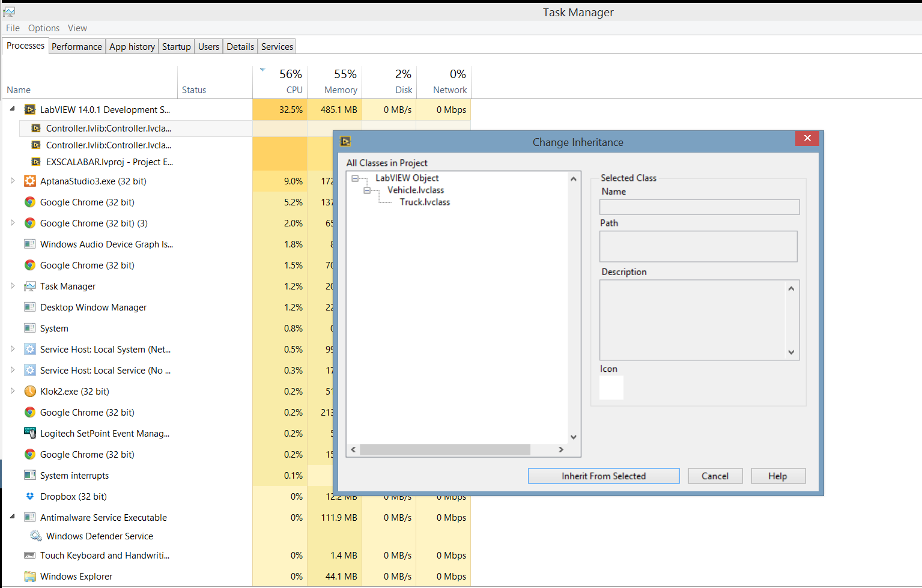Collapse Antimalware Service Executable group
922x588 pixels.
12,517
